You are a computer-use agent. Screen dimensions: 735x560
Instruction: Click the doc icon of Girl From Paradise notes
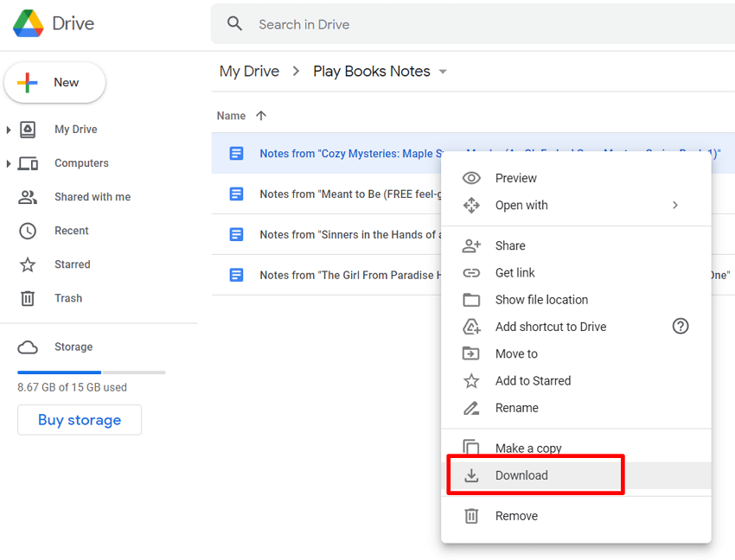point(236,275)
